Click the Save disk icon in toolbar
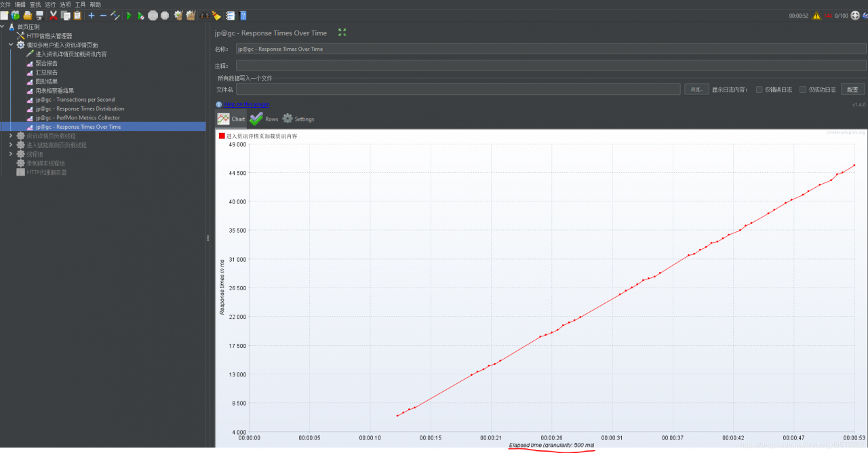Image resolution: width=868 pixels, height=453 pixels. pos(39,15)
